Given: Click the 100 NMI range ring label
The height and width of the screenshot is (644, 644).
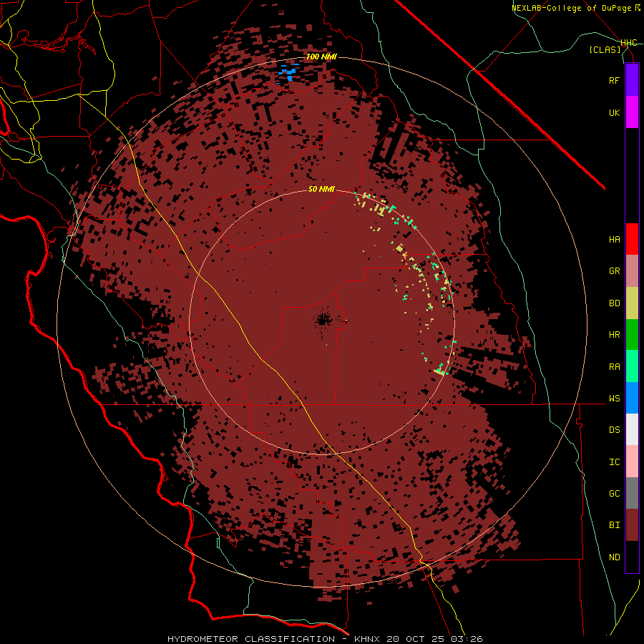Looking at the screenshot, I should [321, 57].
